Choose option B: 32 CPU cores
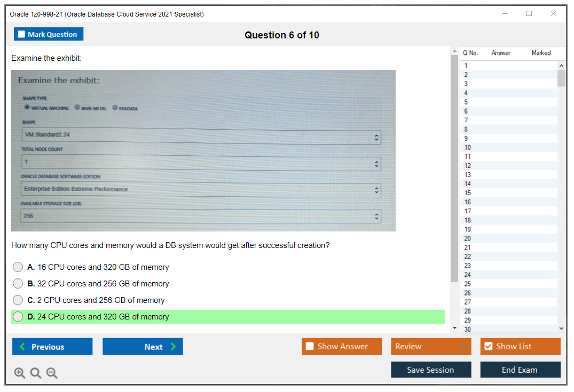Screen dimensions: 574x392 pos(18,284)
